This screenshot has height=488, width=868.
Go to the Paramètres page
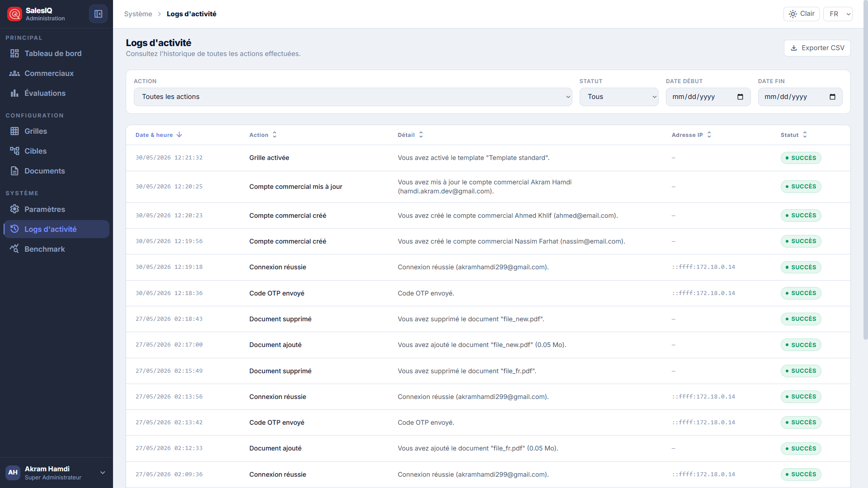(x=57, y=209)
